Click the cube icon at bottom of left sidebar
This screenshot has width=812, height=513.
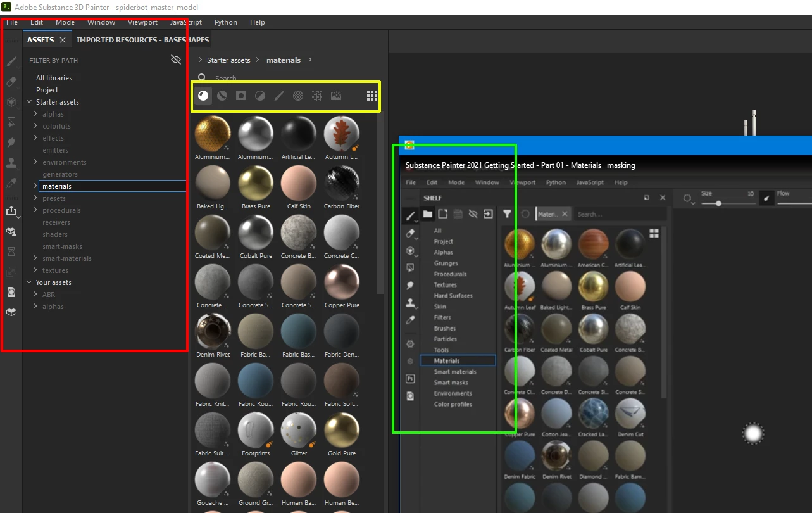pos(11,312)
